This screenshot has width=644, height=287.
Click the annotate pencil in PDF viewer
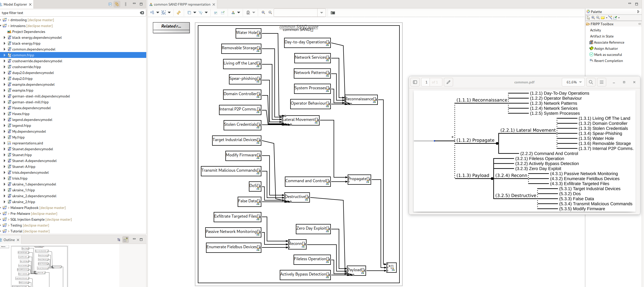pyautogui.click(x=448, y=82)
